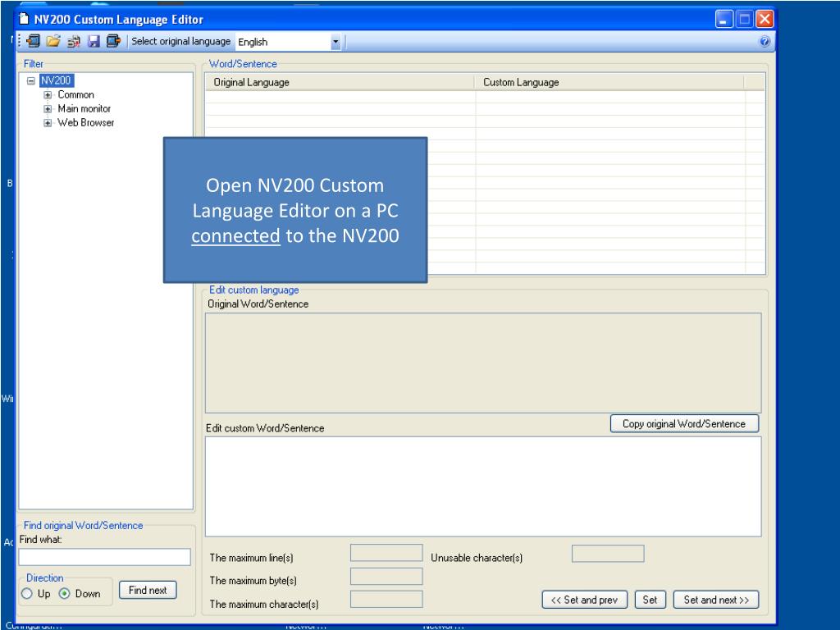Click the floppy disk save icon
840x630 pixels.
(94, 41)
